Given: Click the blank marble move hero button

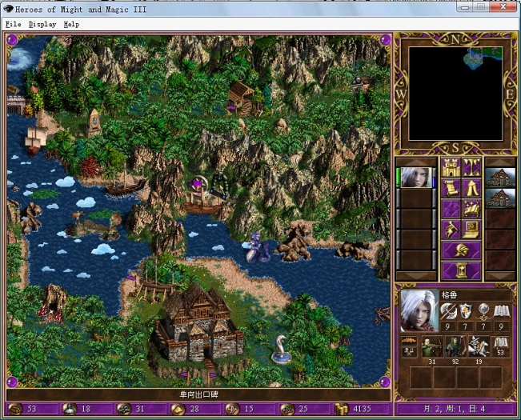Looking at the screenshot, I should pyautogui.click(x=451, y=209).
